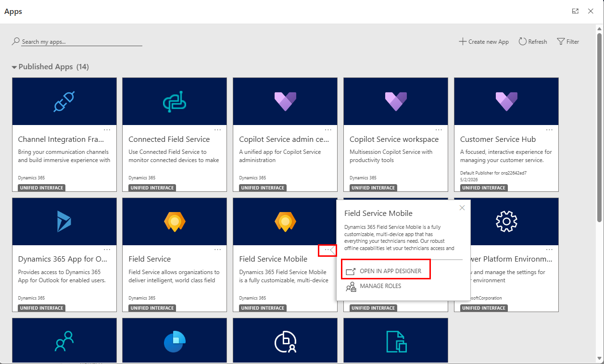Click Unified Interface badge on Field Service
Image resolution: width=604 pixels, height=364 pixels.
click(x=152, y=308)
